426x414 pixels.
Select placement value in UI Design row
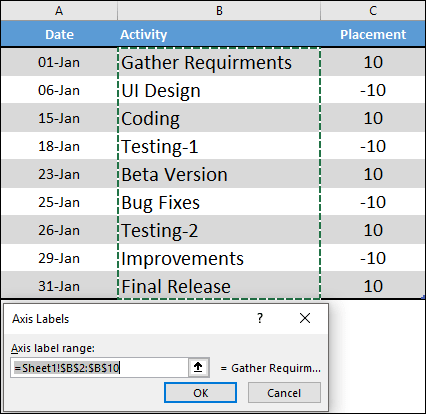pos(373,90)
